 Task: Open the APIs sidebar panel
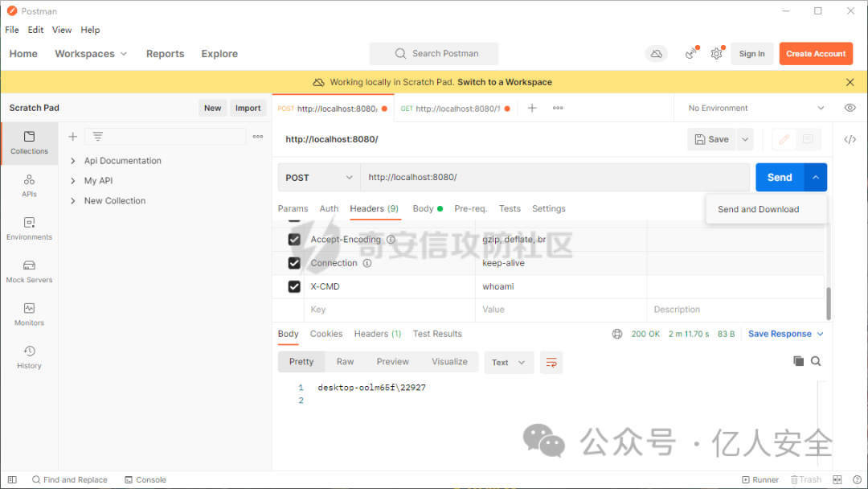coord(30,186)
